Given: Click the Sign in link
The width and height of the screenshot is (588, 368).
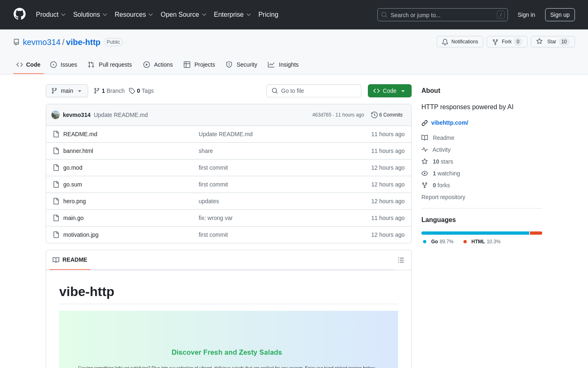Looking at the screenshot, I should point(526,15).
